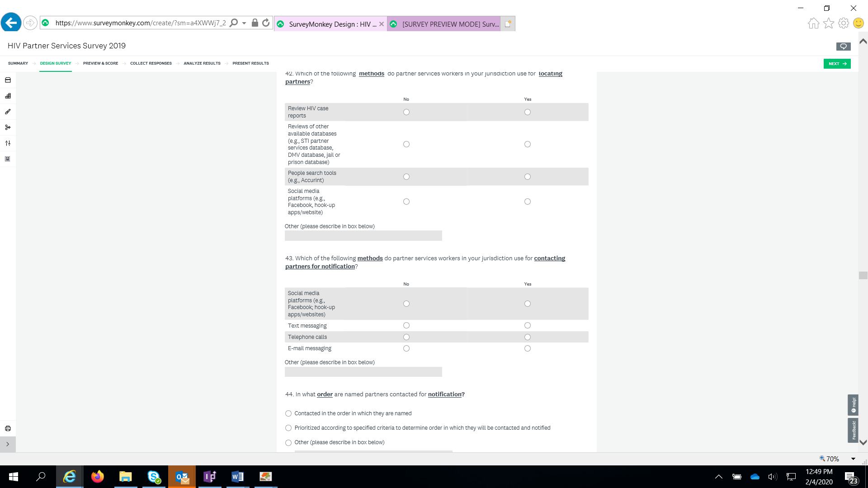Open the Format layout sidebar icon
The image size is (868, 488).
8,159
